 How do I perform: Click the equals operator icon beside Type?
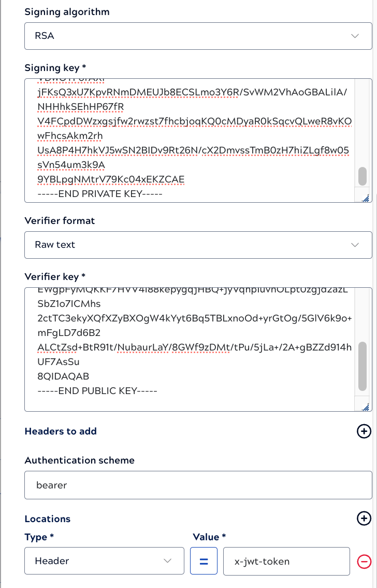click(204, 561)
